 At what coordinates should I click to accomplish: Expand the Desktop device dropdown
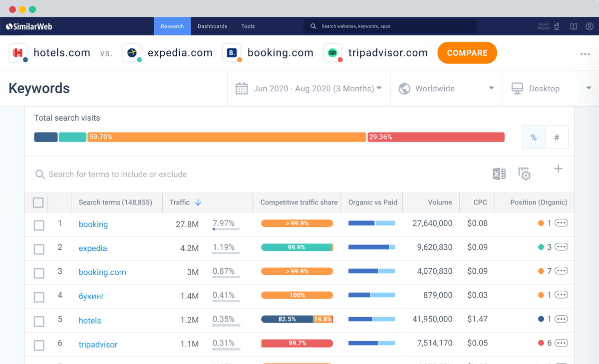pyautogui.click(x=551, y=89)
